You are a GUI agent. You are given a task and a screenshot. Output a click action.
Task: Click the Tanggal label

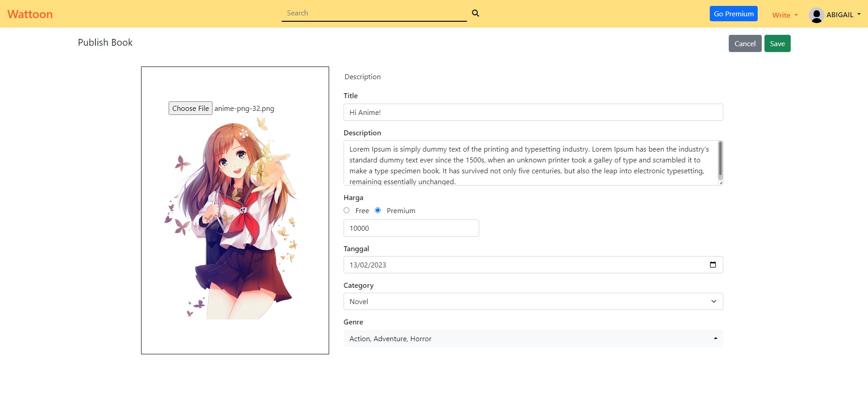click(356, 249)
